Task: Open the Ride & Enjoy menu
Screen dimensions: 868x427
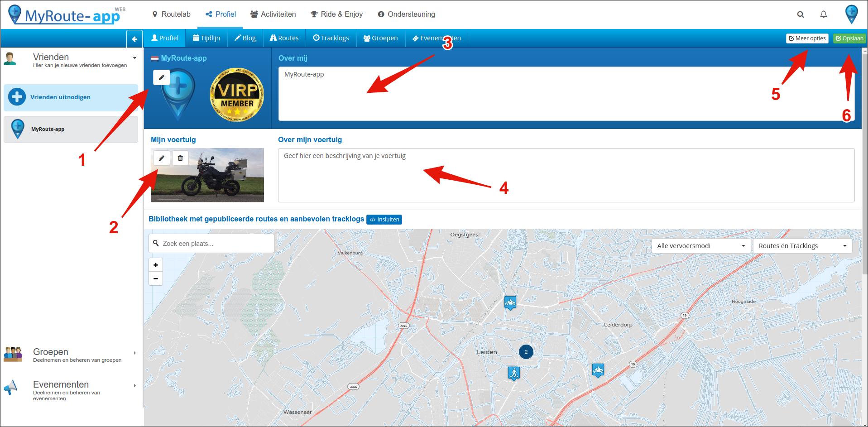Action: (336, 14)
